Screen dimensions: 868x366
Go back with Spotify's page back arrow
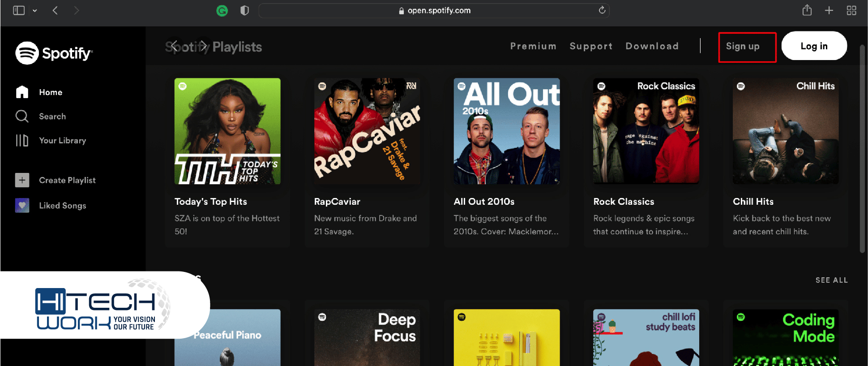point(175,46)
